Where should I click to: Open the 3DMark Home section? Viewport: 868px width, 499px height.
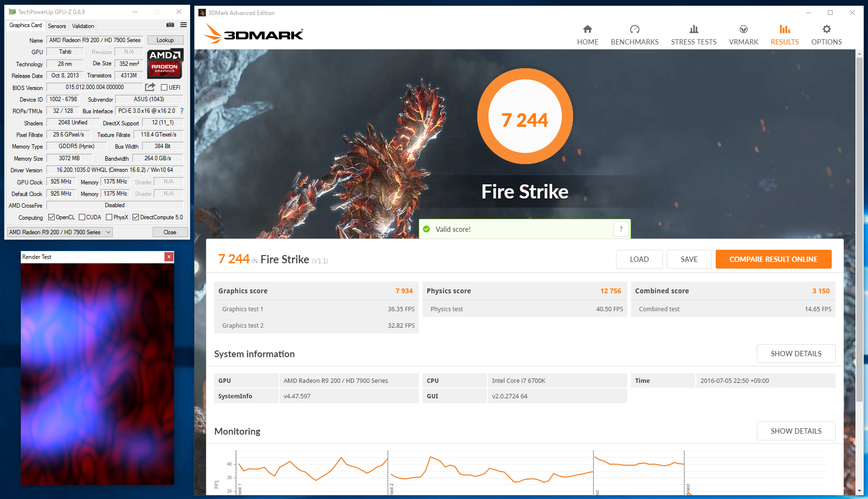588,35
